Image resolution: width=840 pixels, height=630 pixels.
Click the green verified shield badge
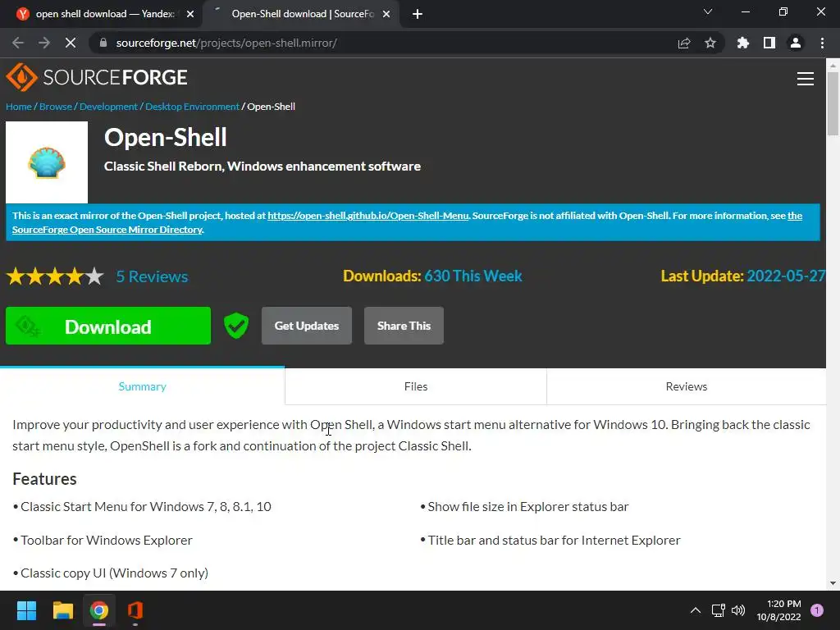pyautogui.click(x=236, y=326)
